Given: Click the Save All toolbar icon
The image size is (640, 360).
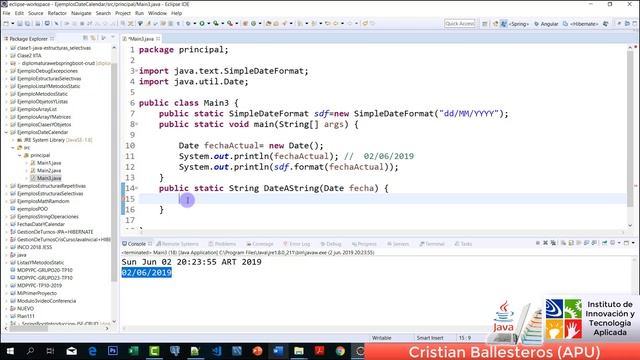Looking at the screenshot, I should [x=27, y=24].
